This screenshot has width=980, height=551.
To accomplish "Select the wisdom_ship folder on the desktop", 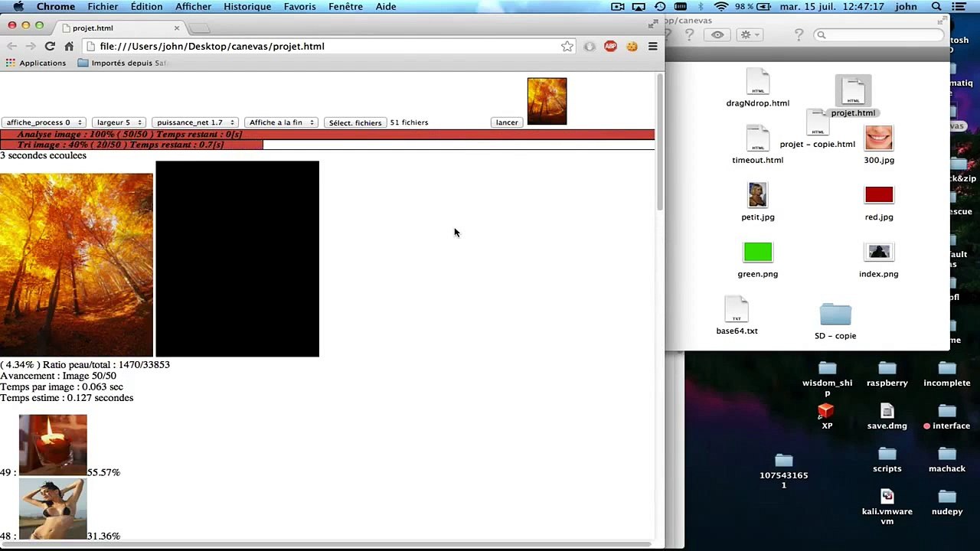I will (827, 378).
